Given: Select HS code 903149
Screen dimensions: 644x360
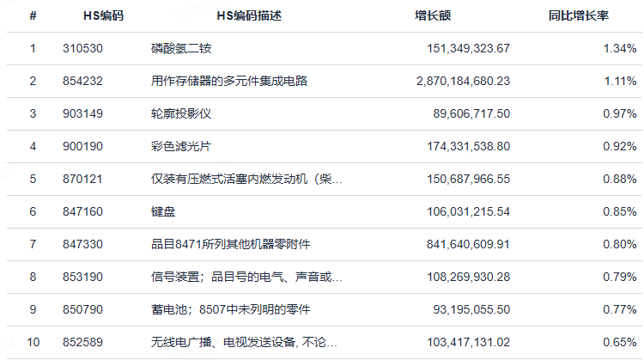Looking at the screenshot, I should pyautogui.click(x=82, y=113).
